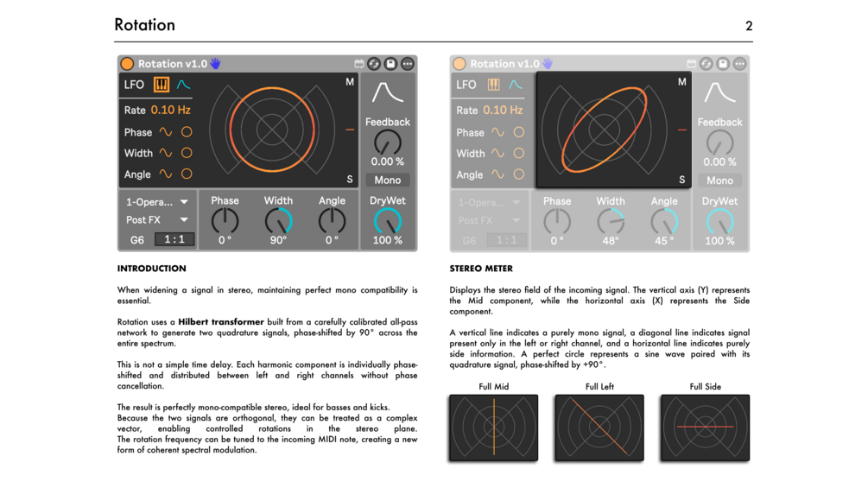Open the Post FX dropdown, first device
This screenshot has height=488, width=868.
(156, 219)
